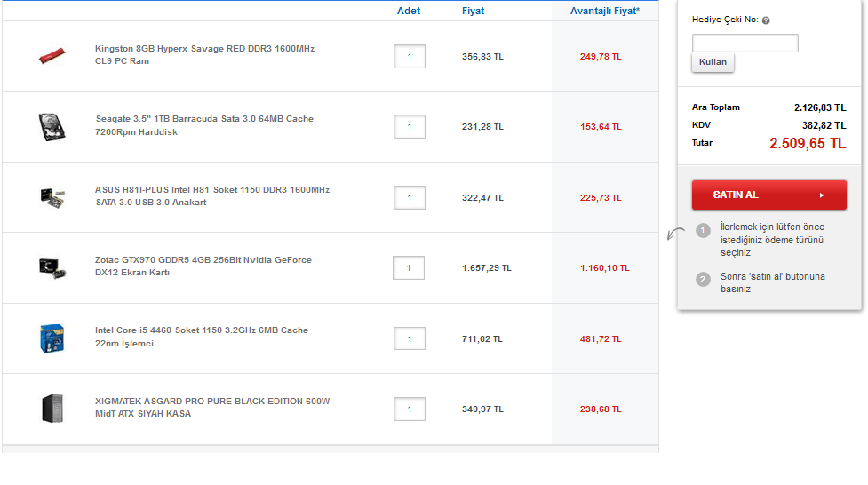Click the Intel Core i5 processor thumbnail
The width and height of the screenshot is (868, 485).
52,338
